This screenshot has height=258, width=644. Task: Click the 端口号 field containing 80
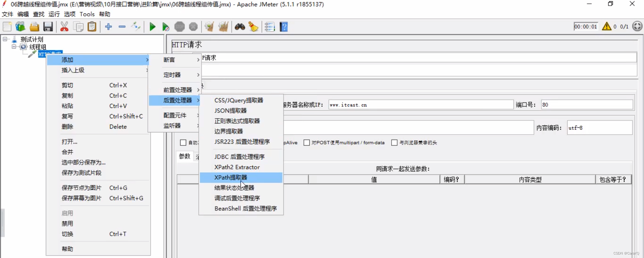point(587,105)
